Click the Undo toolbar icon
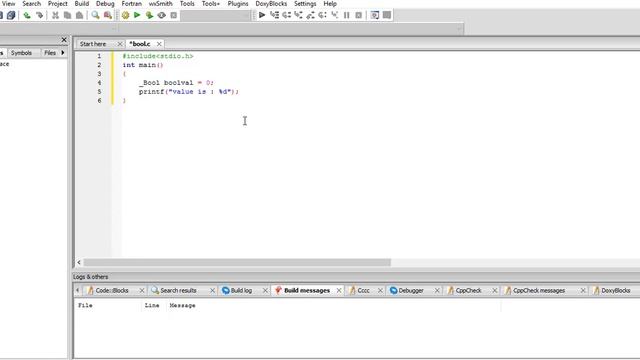This screenshot has width=640, height=360. coord(27,15)
